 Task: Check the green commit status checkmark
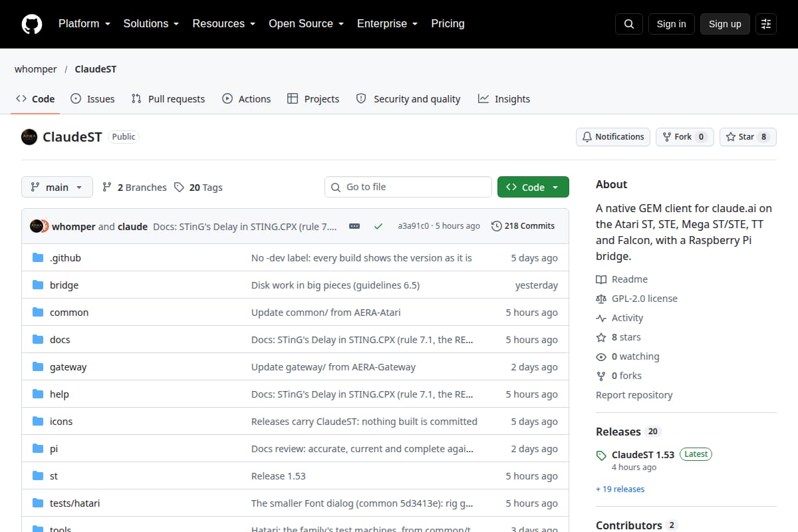(378, 226)
